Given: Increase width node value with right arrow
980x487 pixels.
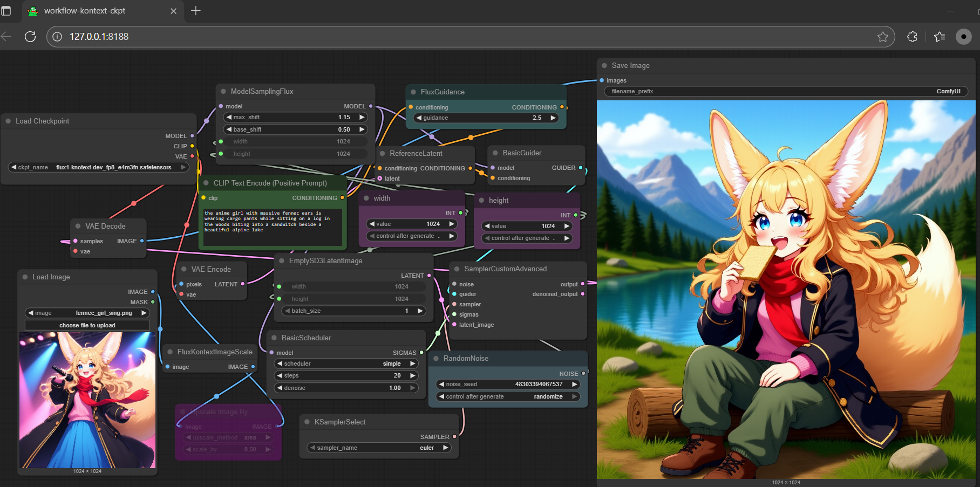Looking at the screenshot, I should click(452, 224).
